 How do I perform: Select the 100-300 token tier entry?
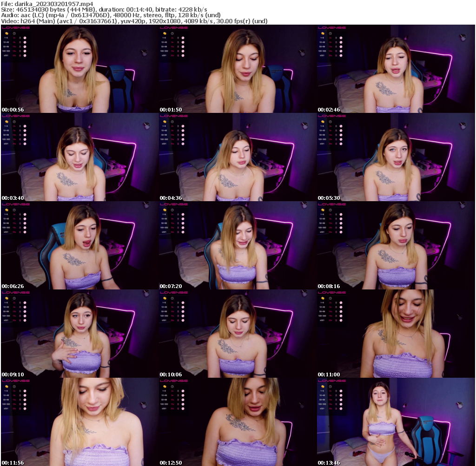(7, 51)
